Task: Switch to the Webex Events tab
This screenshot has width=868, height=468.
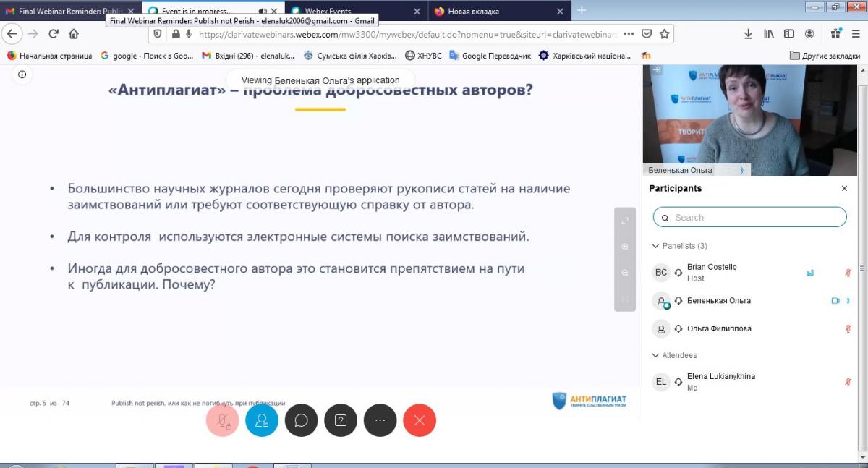Action: pyautogui.click(x=351, y=12)
